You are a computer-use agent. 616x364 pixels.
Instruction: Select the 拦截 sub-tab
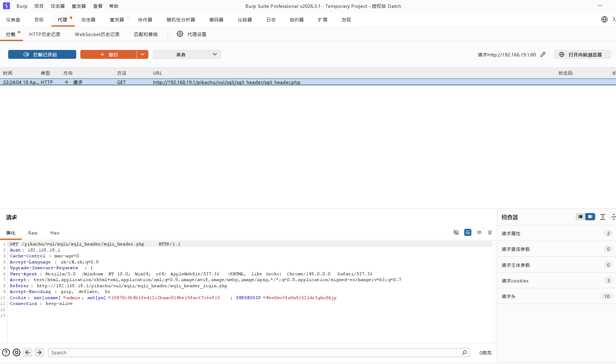click(11, 34)
